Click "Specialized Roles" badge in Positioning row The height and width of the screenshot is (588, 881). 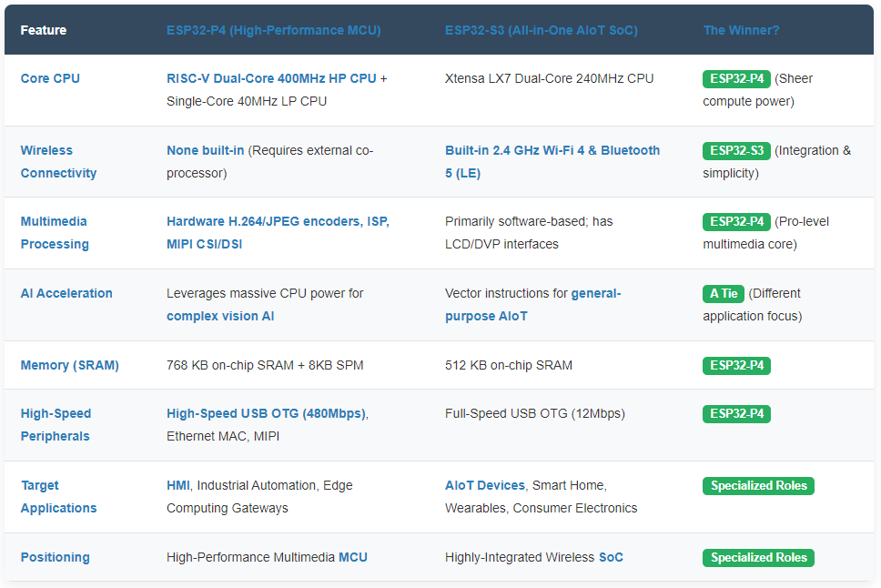[x=758, y=557]
